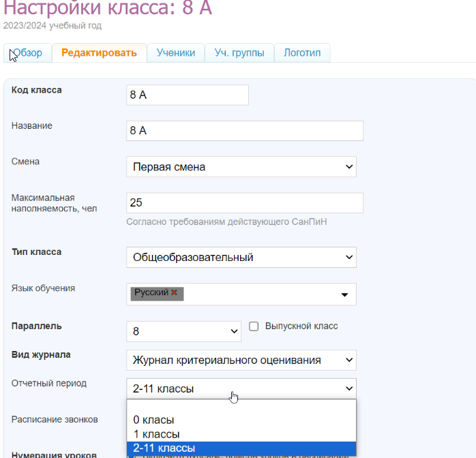
Task: Click the Код класса input field
Action: 188,95
